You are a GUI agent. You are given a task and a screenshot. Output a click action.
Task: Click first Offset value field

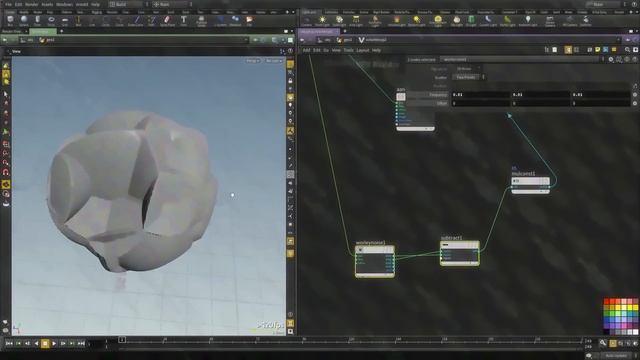click(481, 104)
